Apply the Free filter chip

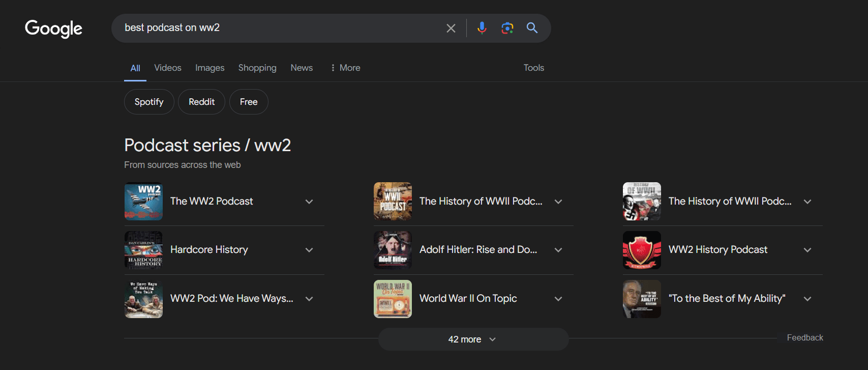tap(249, 102)
